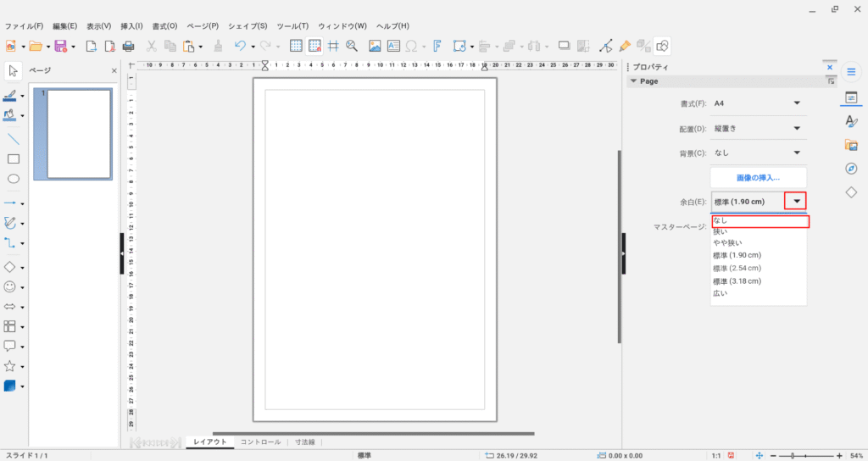Screen dimensions: 868x461
Task: Select やや狭い in the margin list
Action: coord(759,243)
